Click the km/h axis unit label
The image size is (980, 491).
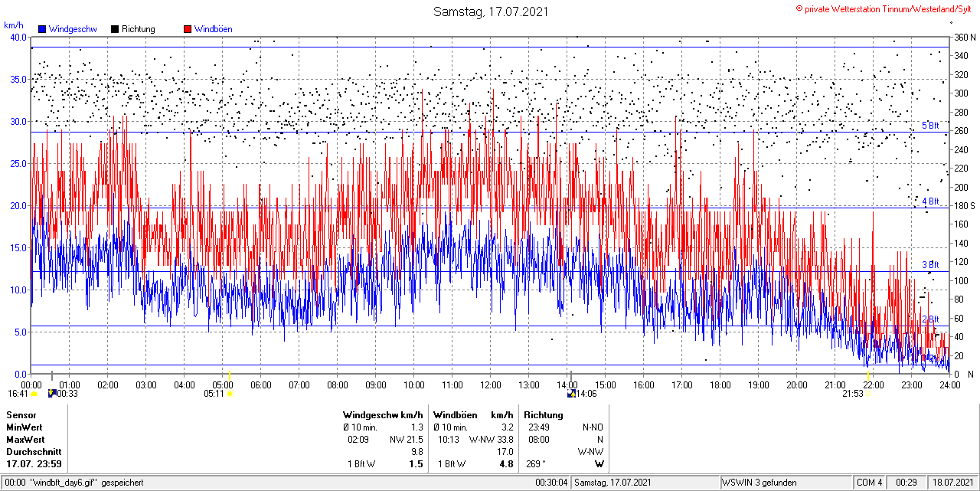(13, 25)
